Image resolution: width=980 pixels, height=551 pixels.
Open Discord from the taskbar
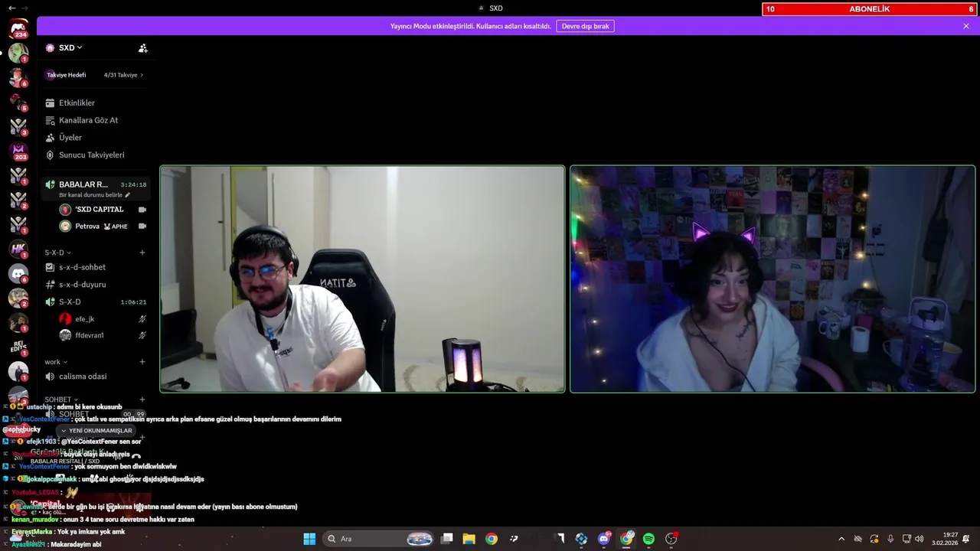(604, 539)
